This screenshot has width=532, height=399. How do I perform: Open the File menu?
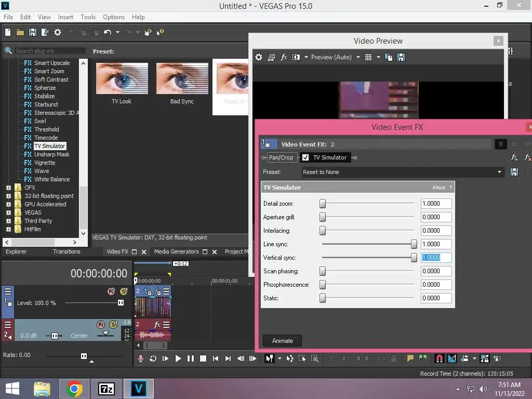(8, 17)
